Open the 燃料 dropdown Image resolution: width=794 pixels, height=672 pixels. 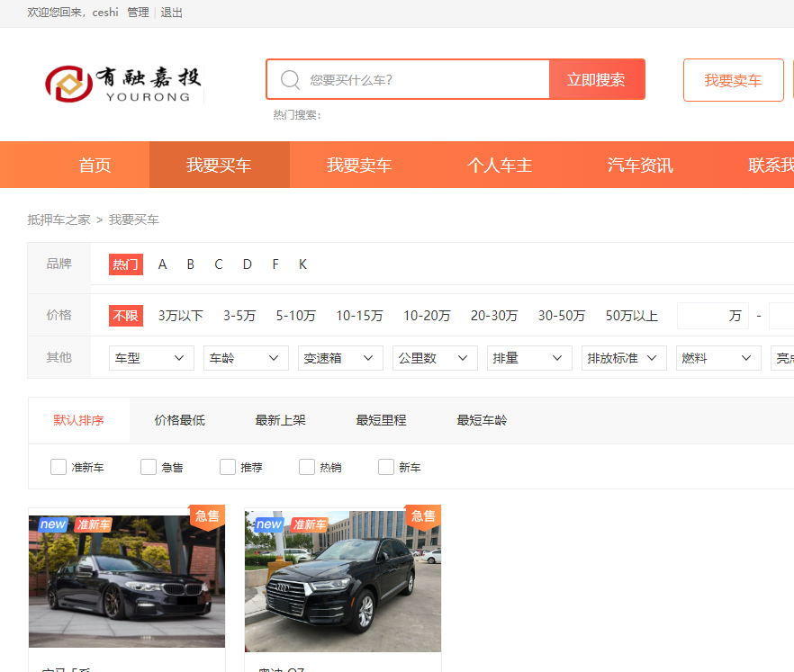coord(718,358)
